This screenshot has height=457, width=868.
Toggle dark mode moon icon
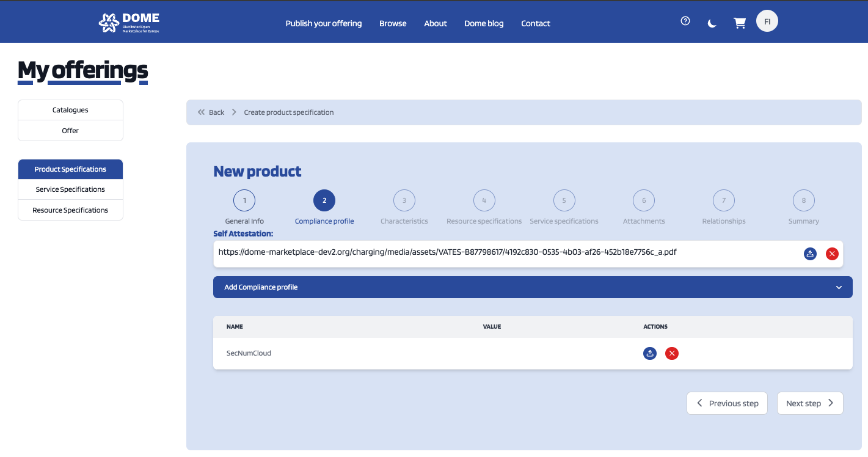pos(712,23)
